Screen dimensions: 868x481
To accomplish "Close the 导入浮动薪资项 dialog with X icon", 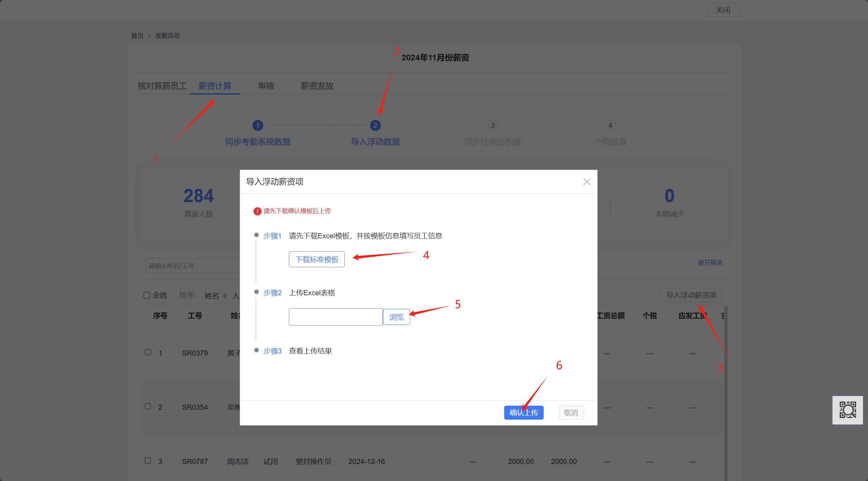I will pos(587,182).
